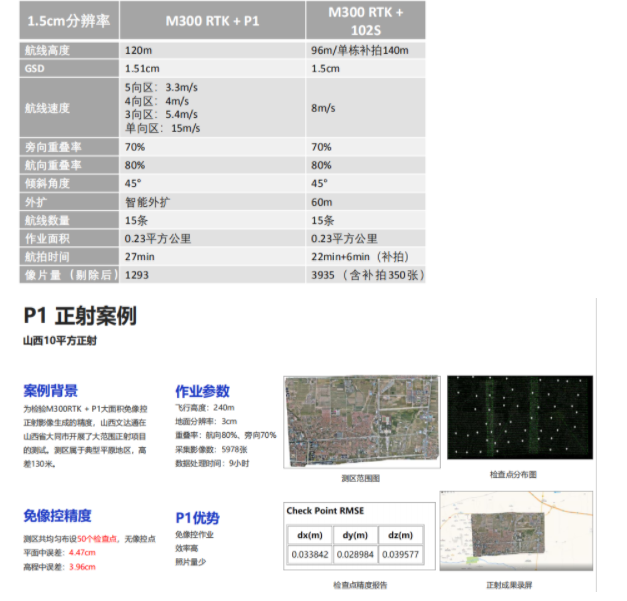Click the blue heading '免像控精度'

tap(58, 516)
